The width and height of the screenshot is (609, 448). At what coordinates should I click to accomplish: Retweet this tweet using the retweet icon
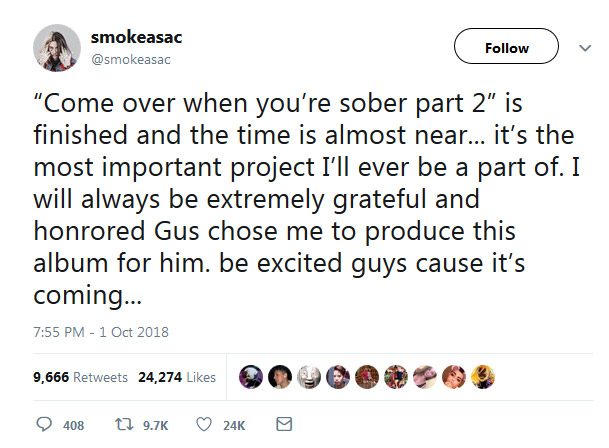(x=128, y=424)
